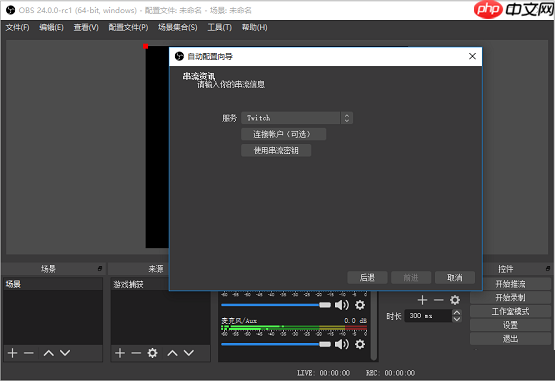The width and height of the screenshot is (555, 381).
Task: Open upper audio channel gear settings
Action: (360, 305)
